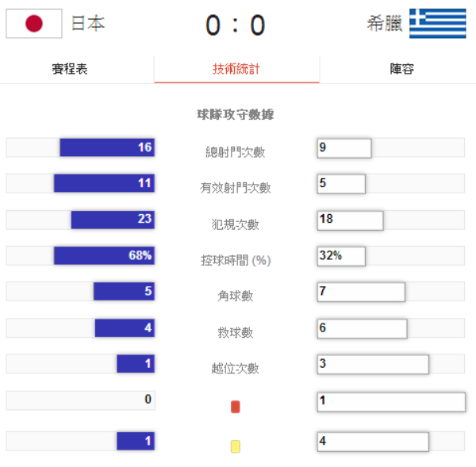Click Japan's fouls bar showing 23
Viewport: 476px width, 467px height.
tap(113, 220)
